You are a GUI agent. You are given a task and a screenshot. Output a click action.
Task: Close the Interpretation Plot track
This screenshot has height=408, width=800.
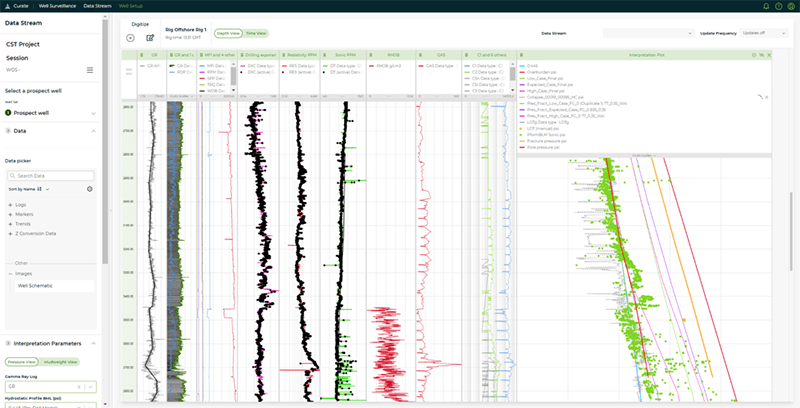click(x=768, y=55)
